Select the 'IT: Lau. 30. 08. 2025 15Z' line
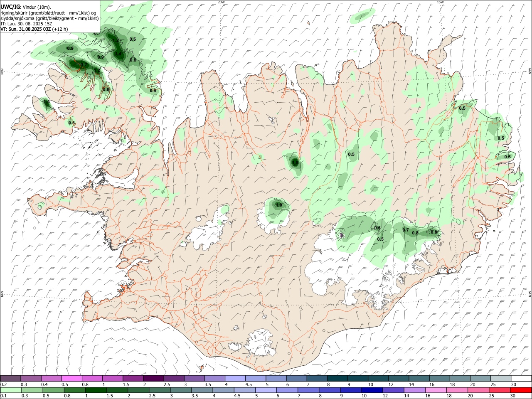Viewport: 532px width, 399px height. tap(26, 24)
